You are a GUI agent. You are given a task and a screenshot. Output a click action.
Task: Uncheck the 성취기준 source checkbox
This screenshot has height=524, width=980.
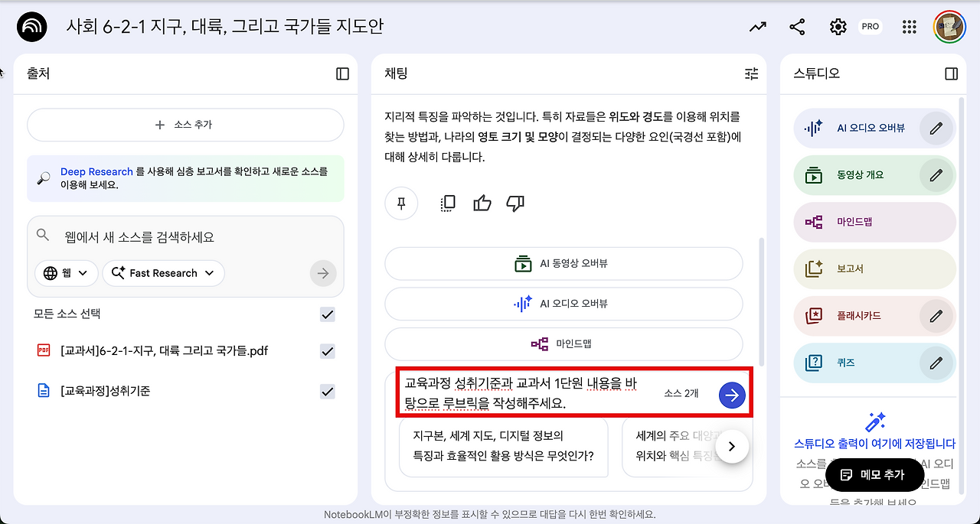[328, 391]
